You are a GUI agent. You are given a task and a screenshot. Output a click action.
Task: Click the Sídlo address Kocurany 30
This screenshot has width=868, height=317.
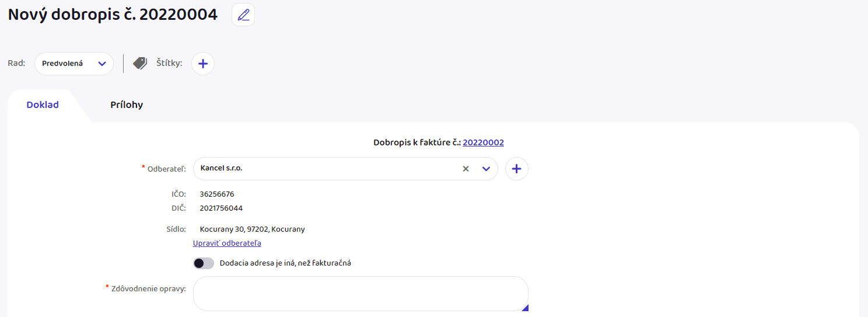(x=252, y=229)
